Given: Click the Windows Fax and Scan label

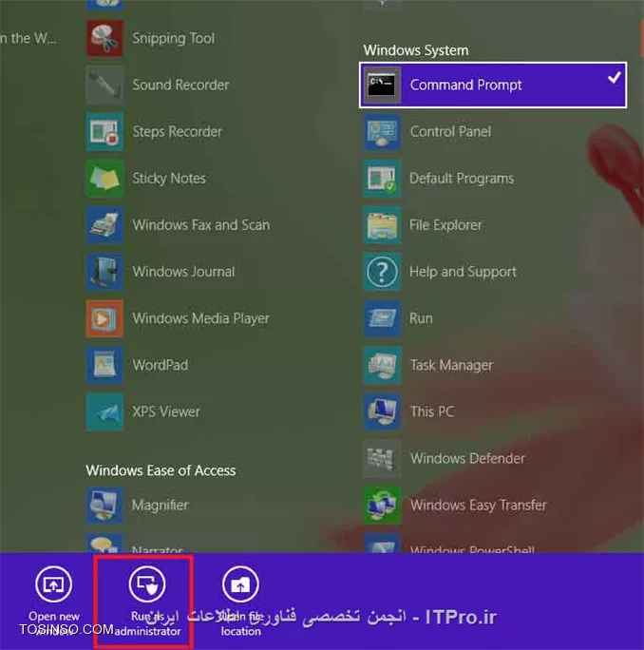Looking at the screenshot, I should point(201,225).
